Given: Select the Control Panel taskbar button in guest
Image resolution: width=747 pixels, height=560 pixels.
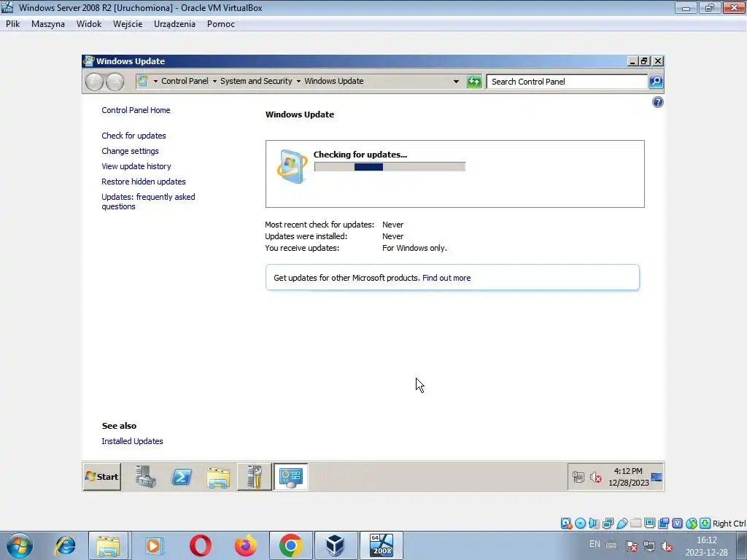Looking at the screenshot, I should click(x=290, y=477).
